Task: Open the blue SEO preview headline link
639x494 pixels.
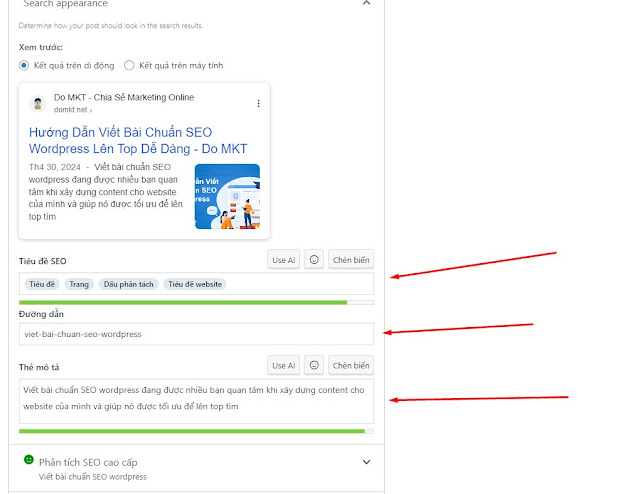Action: 138,141
